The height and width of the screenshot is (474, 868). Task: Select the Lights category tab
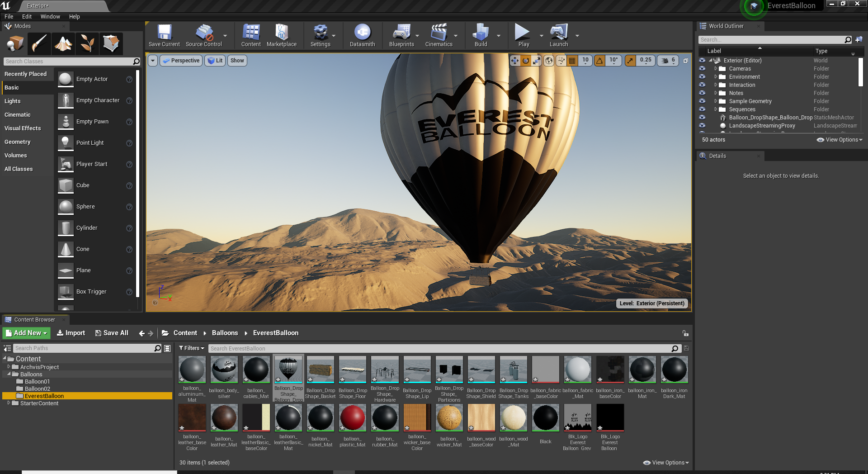[x=27, y=101]
